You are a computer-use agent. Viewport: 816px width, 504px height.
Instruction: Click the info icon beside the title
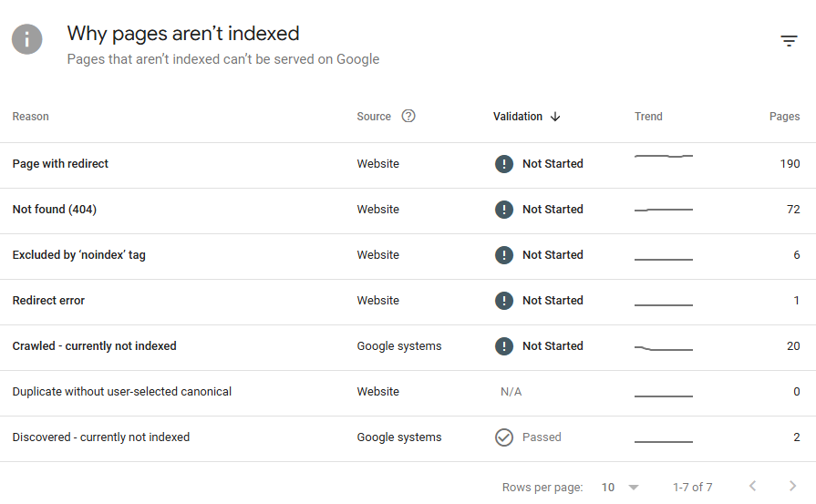click(27, 39)
